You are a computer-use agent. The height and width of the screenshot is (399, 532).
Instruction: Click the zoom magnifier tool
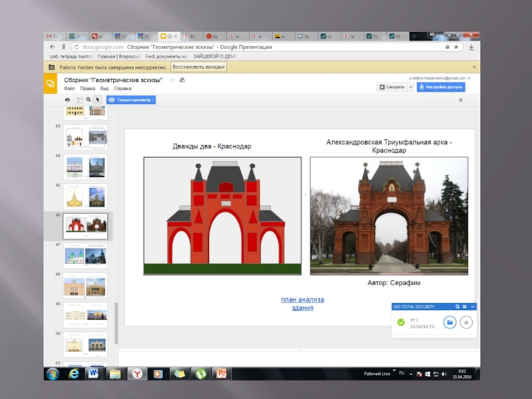click(88, 100)
